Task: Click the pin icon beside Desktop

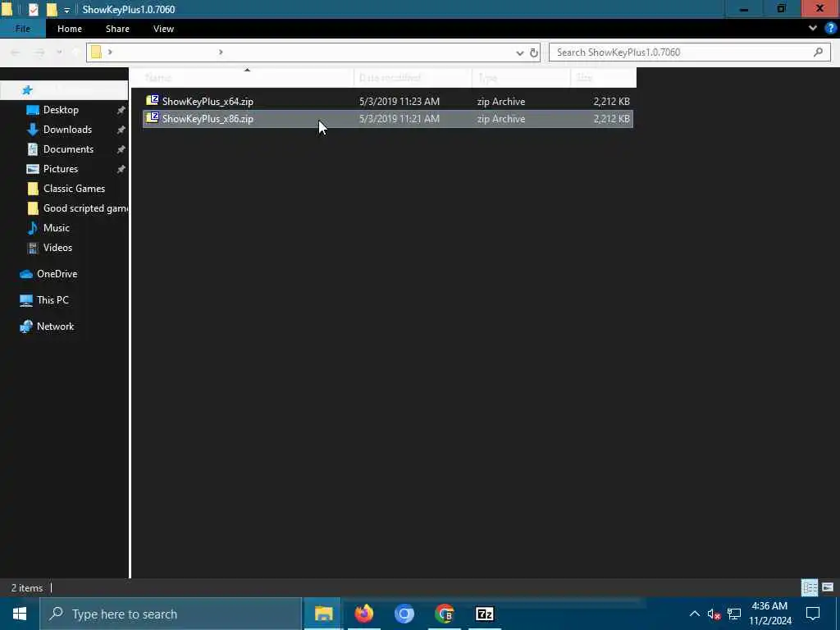Action: pyautogui.click(x=121, y=110)
